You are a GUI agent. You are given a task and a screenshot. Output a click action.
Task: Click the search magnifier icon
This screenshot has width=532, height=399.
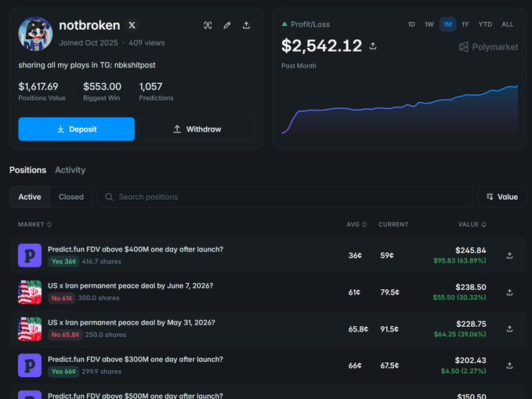pyautogui.click(x=109, y=197)
